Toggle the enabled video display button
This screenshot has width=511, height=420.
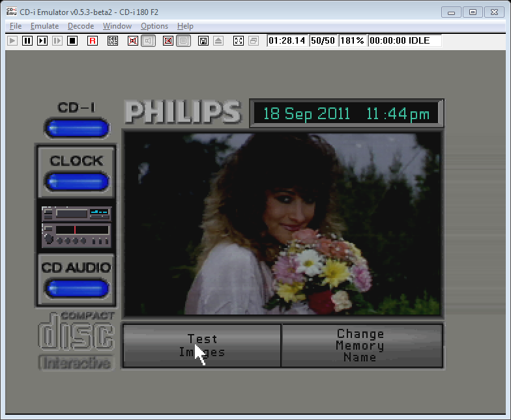point(184,40)
